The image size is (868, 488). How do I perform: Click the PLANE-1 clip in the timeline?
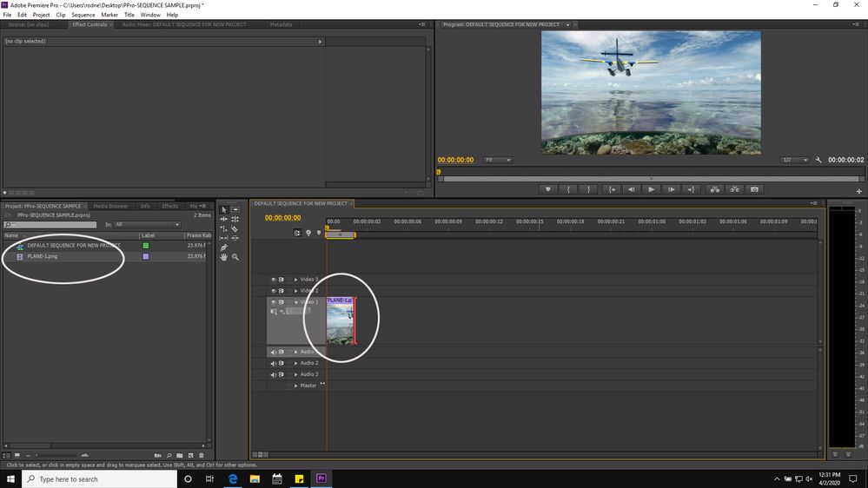point(340,322)
